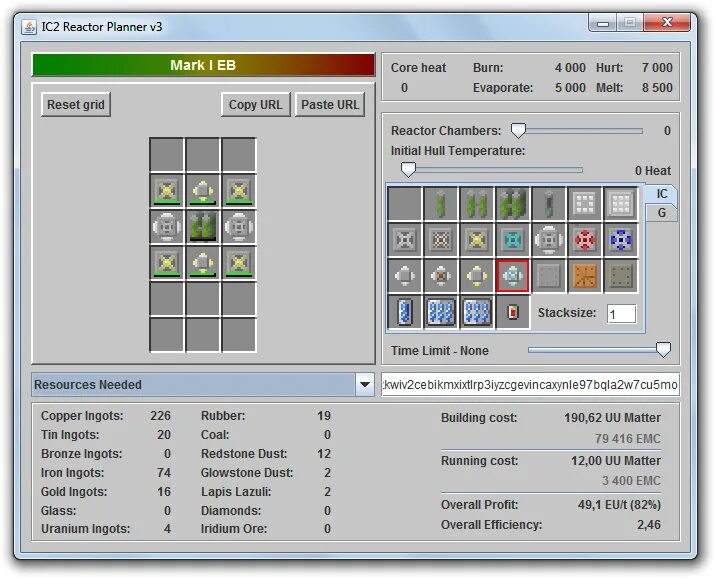This screenshot has width=716, height=579.
Task: Select the yellow overclocked heat vent in the palette
Action: tap(477, 240)
